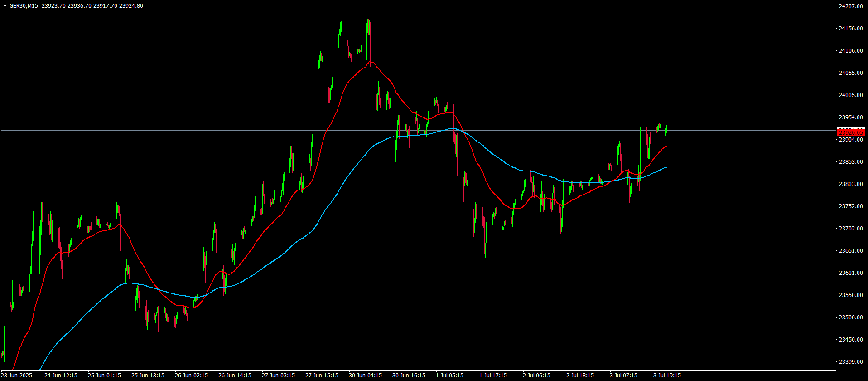
Task: Click the 23601.00 price axis label
Action: (x=850, y=273)
